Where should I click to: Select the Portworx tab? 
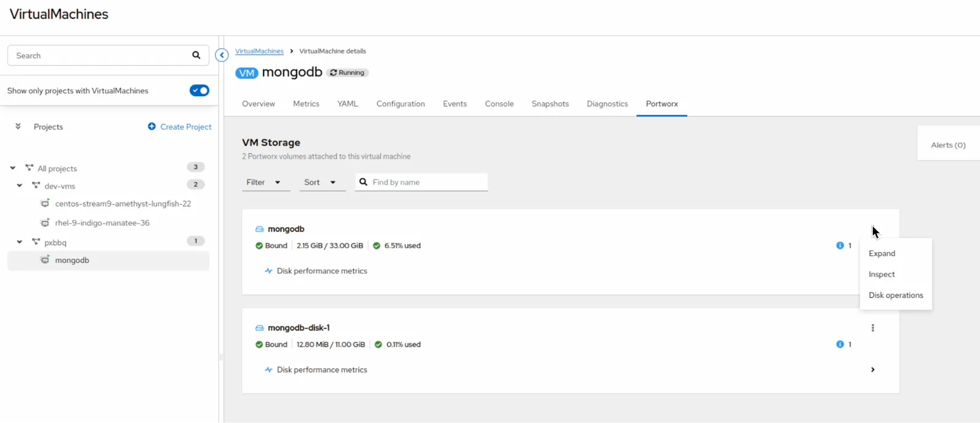(x=661, y=104)
